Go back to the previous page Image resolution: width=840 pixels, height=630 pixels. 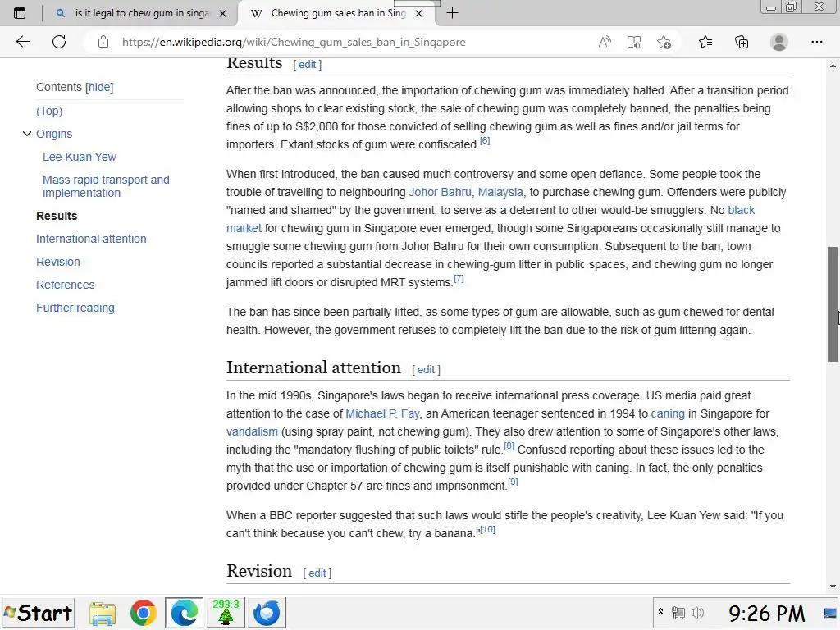(x=22, y=42)
